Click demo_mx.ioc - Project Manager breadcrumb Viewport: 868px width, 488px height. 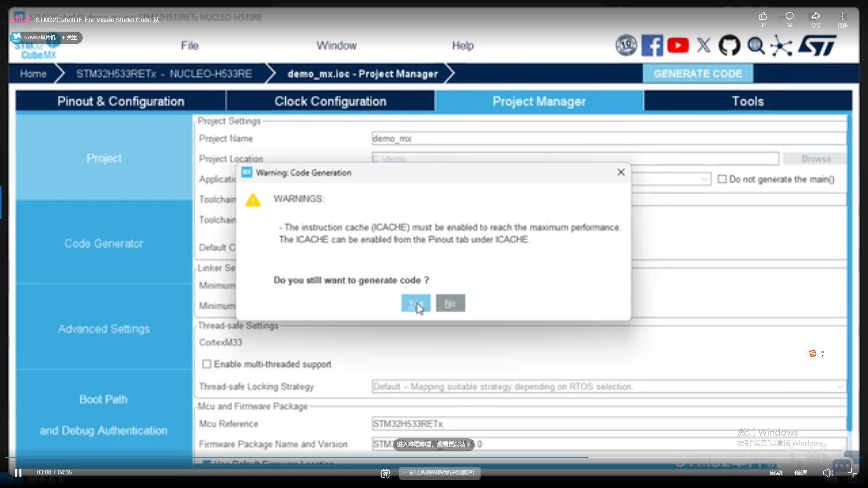click(363, 74)
